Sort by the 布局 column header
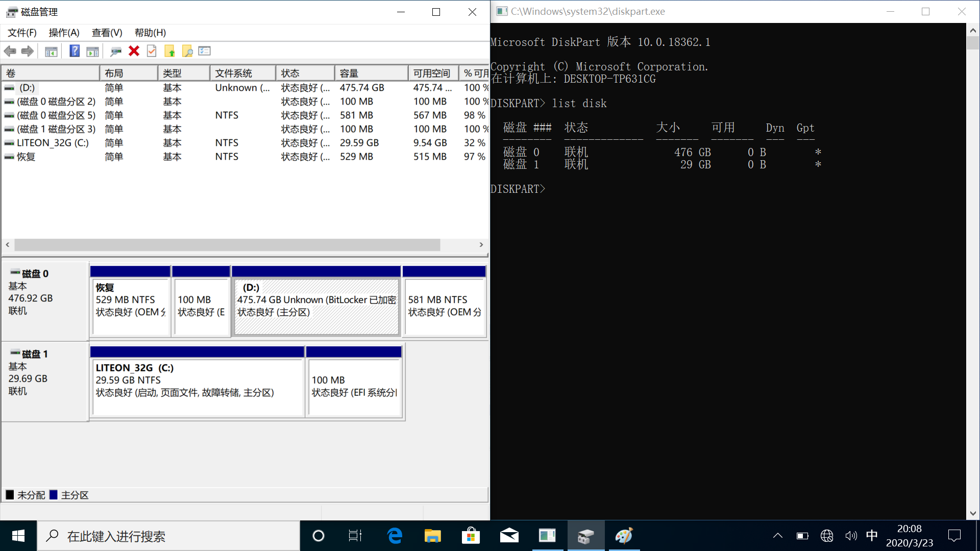Image resolution: width=980 pixels, height=551 pixels. pos(129,73)
